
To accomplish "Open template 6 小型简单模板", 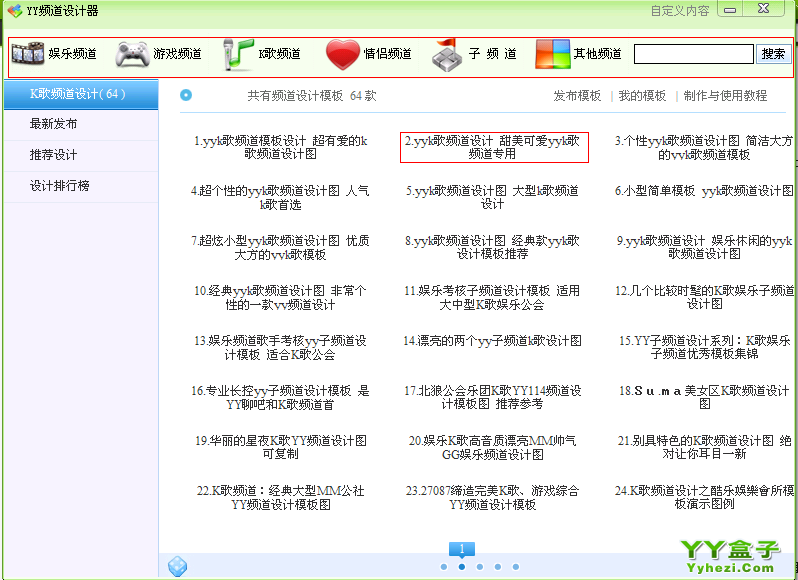I will (704, 191).
